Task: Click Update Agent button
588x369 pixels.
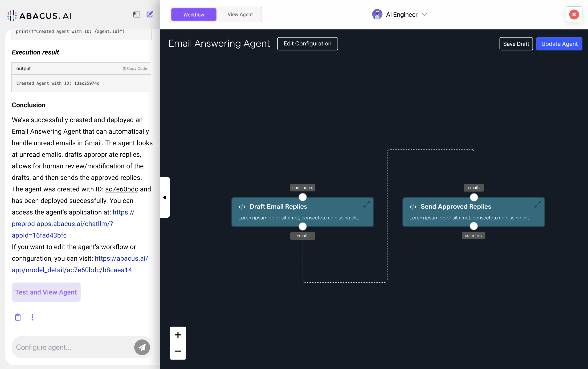Action: 559,44
